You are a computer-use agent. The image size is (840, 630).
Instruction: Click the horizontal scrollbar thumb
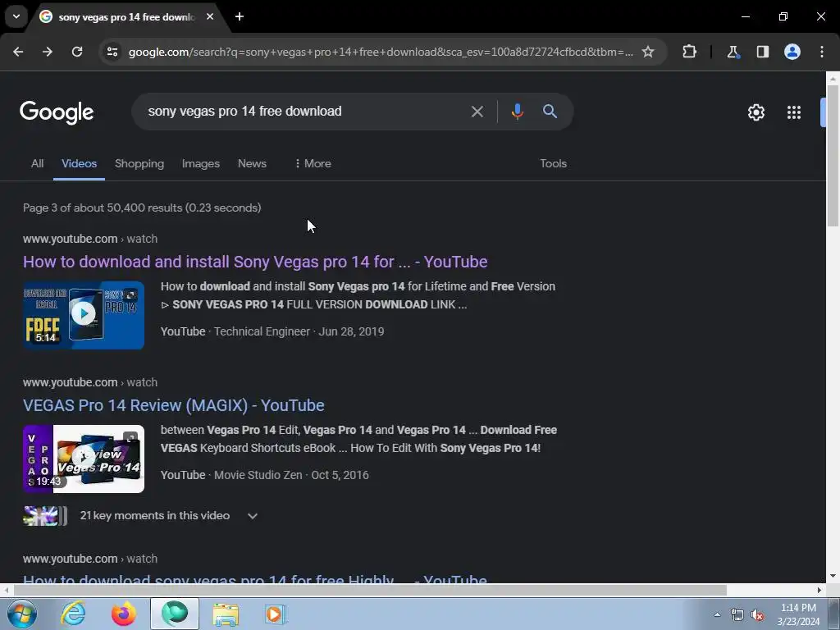click(370, 590)
